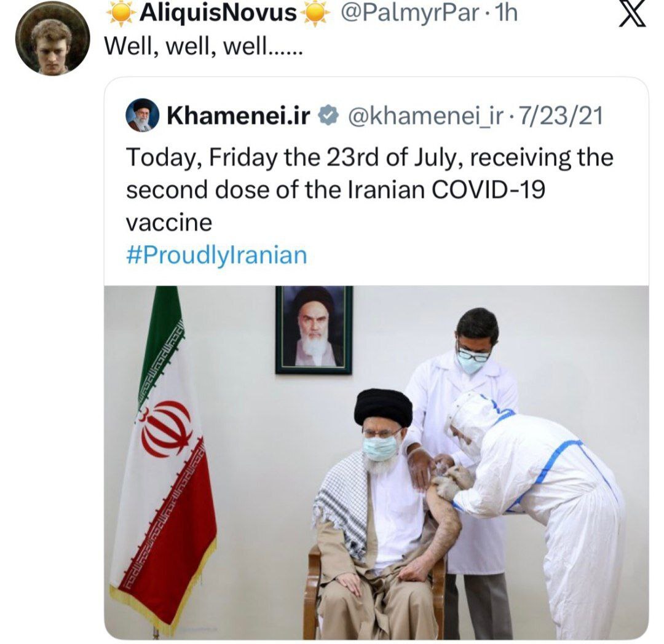Click 'Iranian COVID-19' text in quoted tweet
Image resolution: width=664 pixels, height=644 pixels.
(446, 189)
